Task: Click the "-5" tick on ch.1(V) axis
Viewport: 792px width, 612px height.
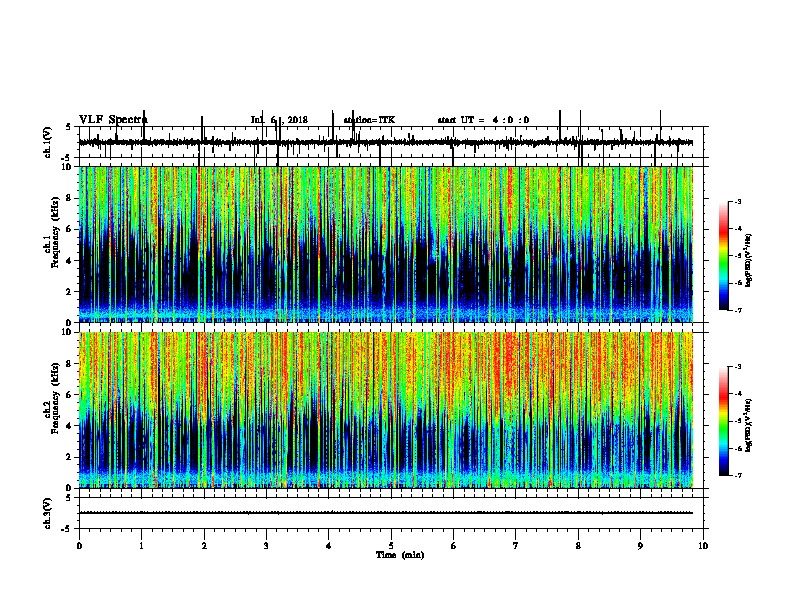Action: [x=67, y=158]
